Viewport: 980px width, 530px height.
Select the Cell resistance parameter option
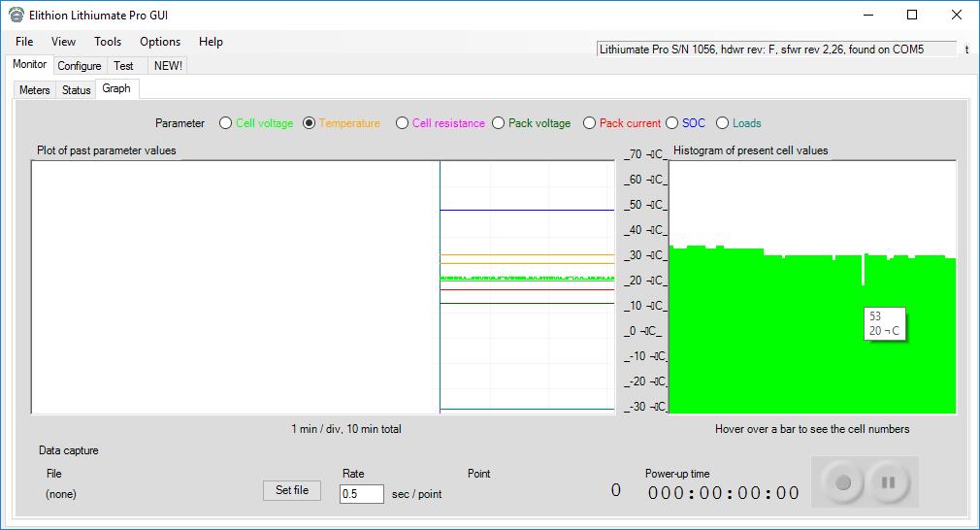(403, 123)
